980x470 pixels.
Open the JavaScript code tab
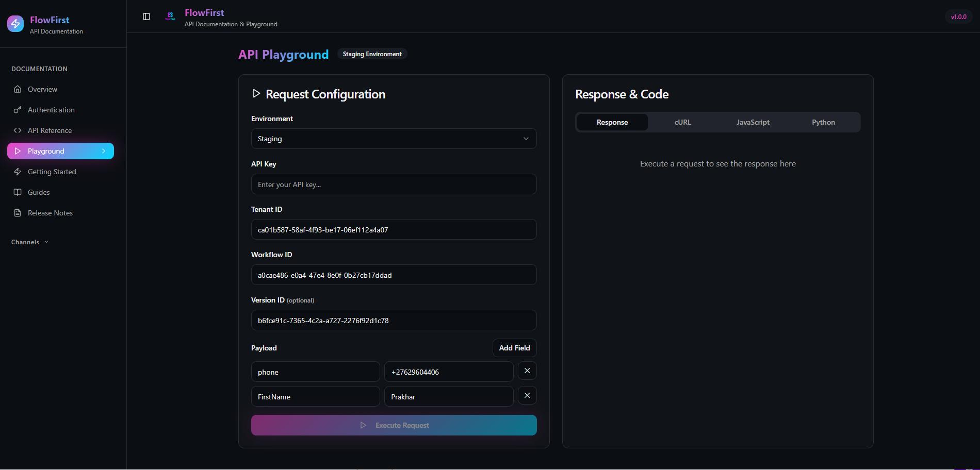[753, 122]
